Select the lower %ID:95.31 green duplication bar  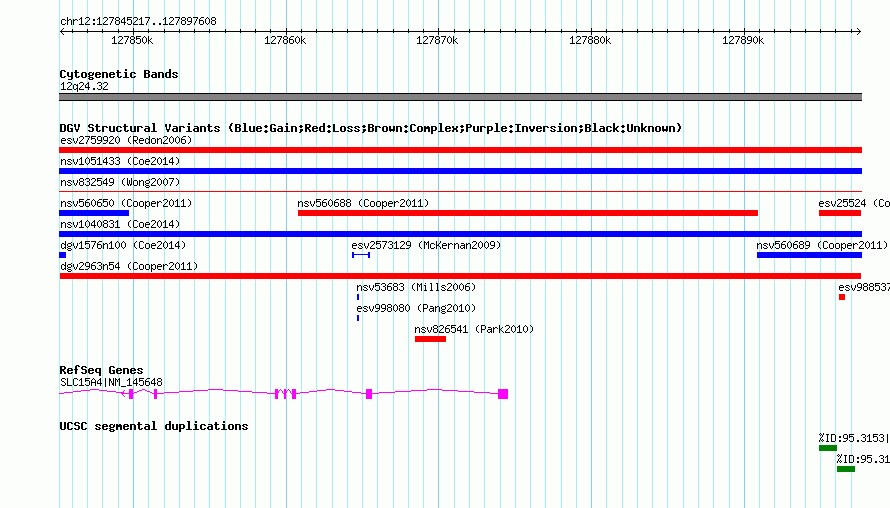846,469
